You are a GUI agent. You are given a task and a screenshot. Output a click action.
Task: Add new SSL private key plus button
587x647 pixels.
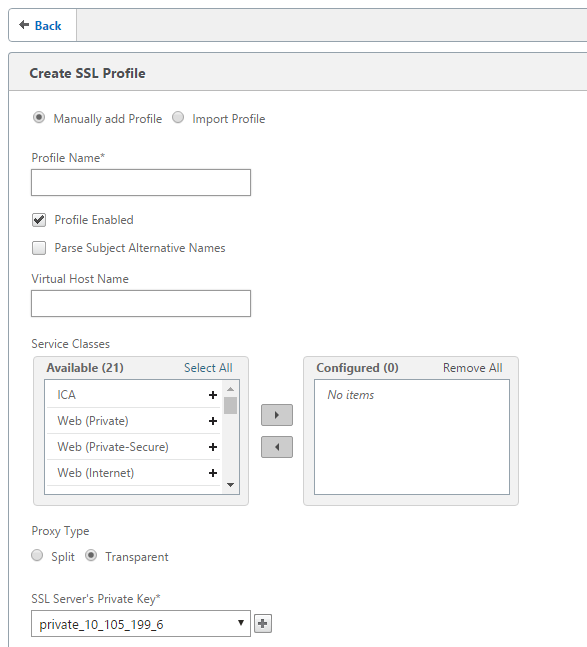263,623
